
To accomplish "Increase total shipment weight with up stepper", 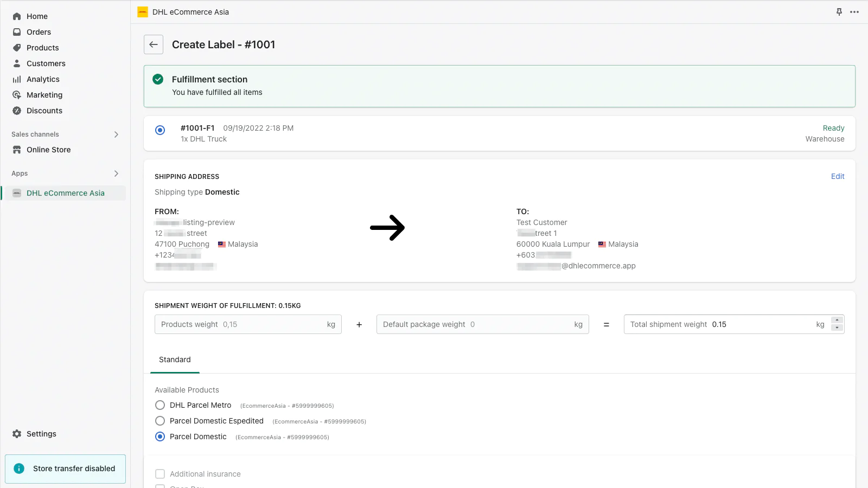I will point(837,320).
